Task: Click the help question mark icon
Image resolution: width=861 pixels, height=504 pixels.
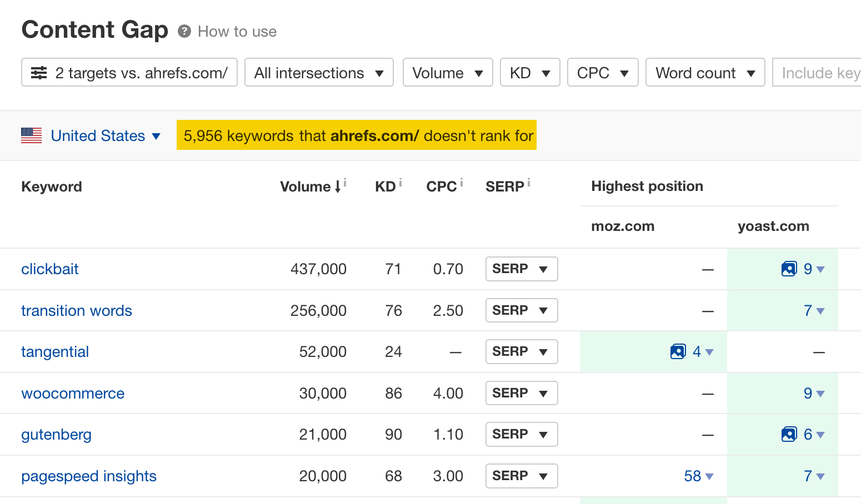Action: click(x=184, y=31)
